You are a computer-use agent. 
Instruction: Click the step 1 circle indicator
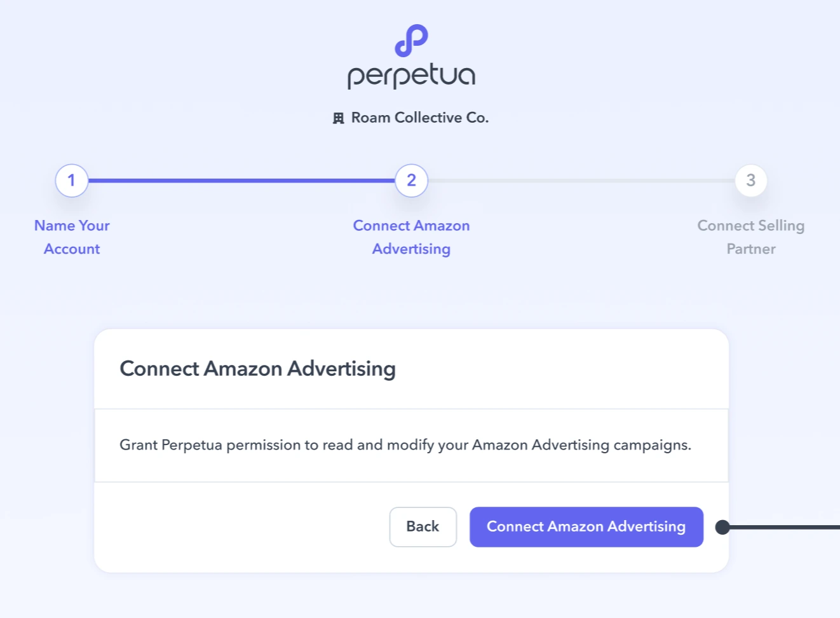(71, 181)
